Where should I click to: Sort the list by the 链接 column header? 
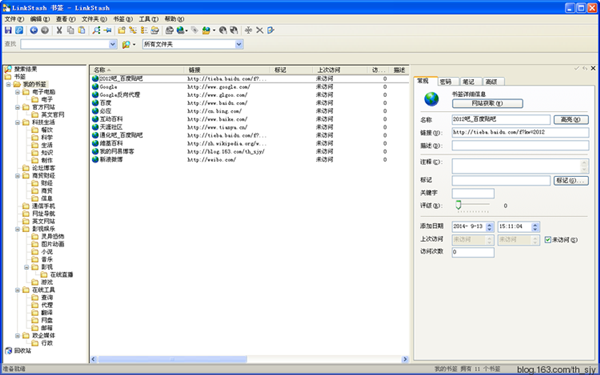click(x=227, y=70)
